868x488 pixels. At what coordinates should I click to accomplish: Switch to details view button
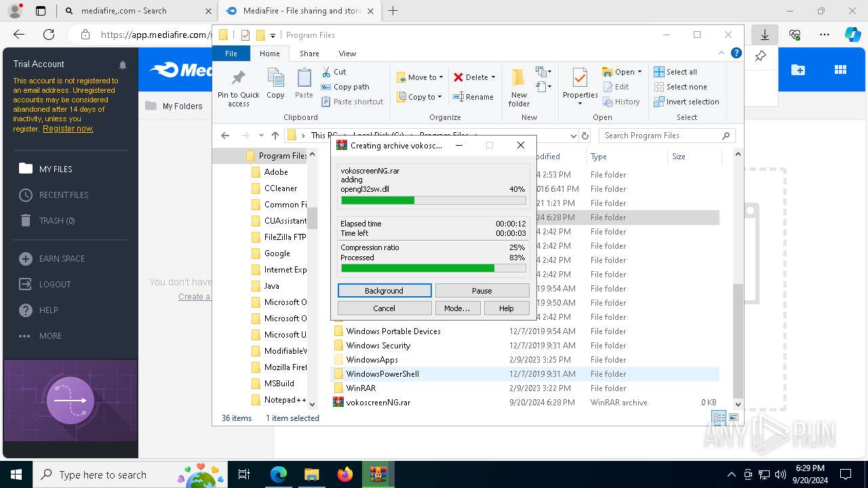[719, 418]
